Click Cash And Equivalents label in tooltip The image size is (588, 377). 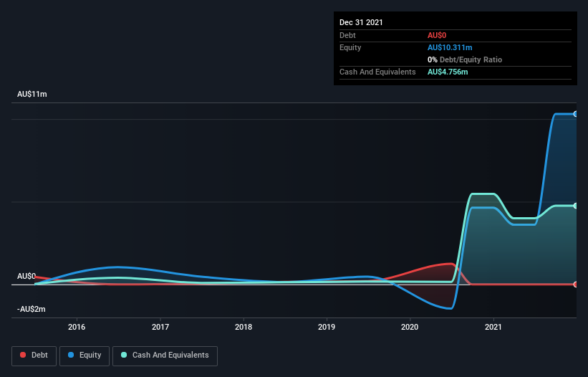[x=377, y=72]
